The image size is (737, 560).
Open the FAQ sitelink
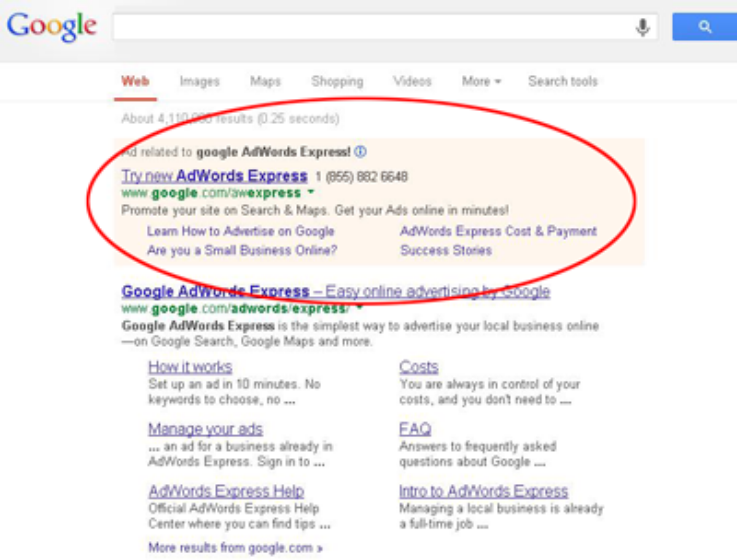(x=415, y=429)
